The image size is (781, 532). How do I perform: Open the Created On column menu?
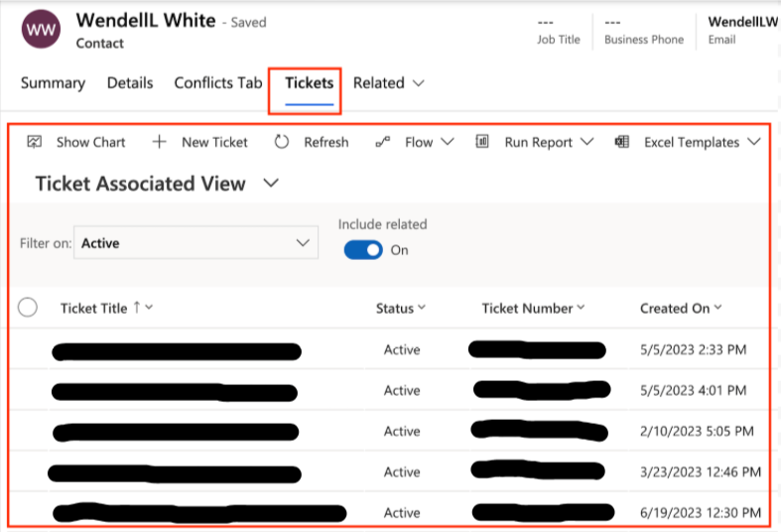coord(717,308)
